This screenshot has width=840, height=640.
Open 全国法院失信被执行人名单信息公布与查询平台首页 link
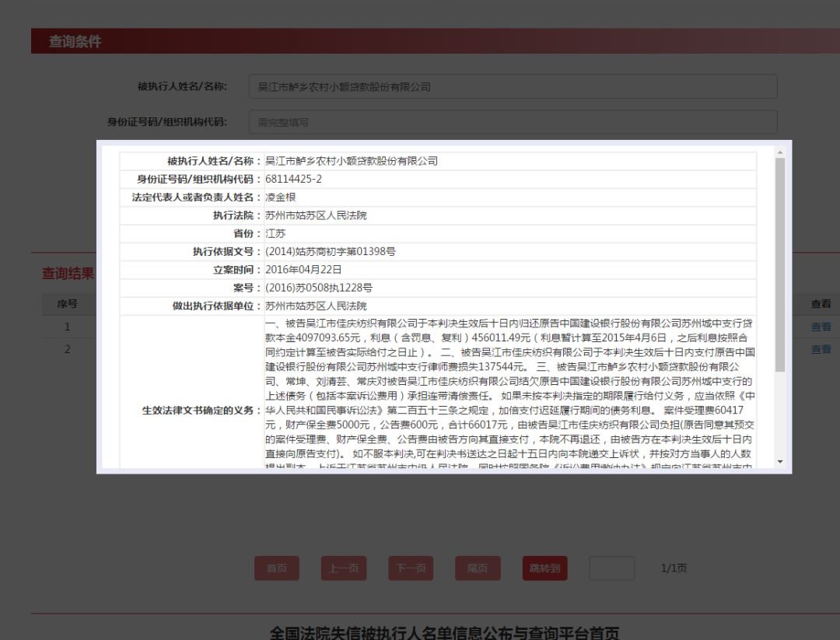(445, 632)
